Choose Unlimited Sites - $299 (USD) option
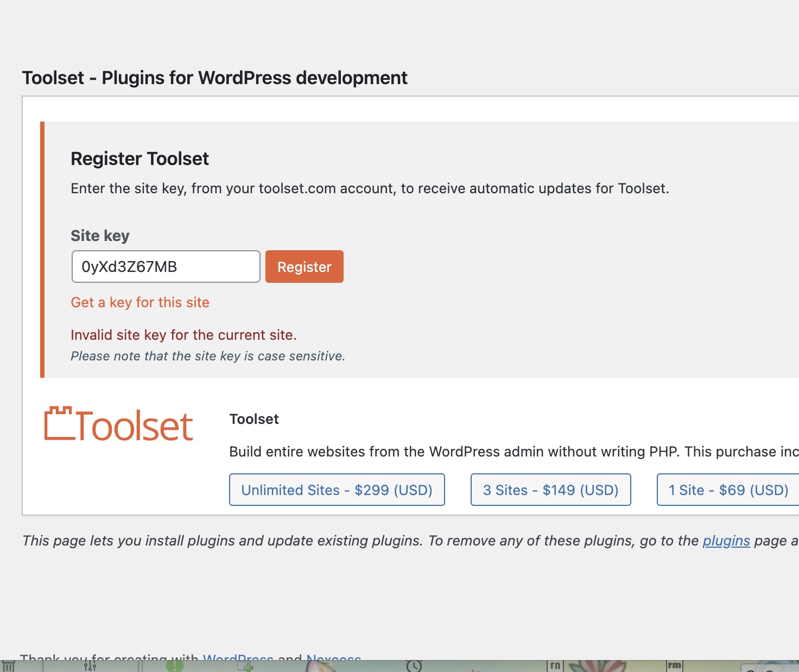 [x=337, y=490]
